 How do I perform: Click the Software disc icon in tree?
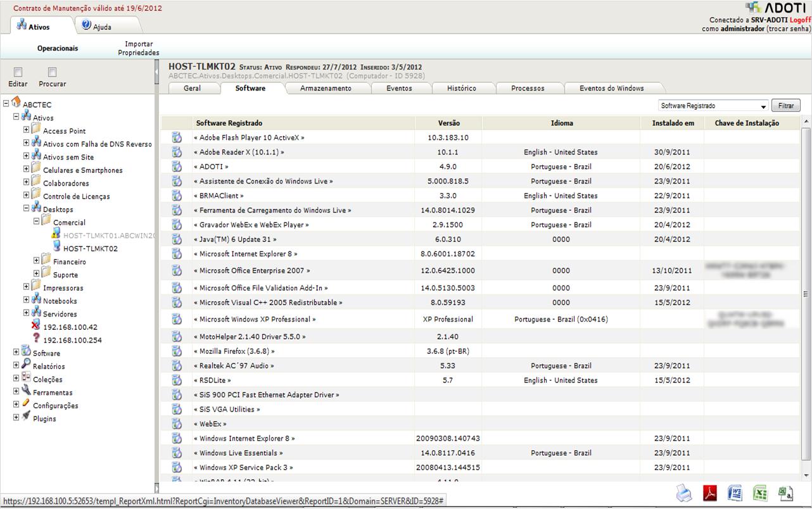pos(26,351)
